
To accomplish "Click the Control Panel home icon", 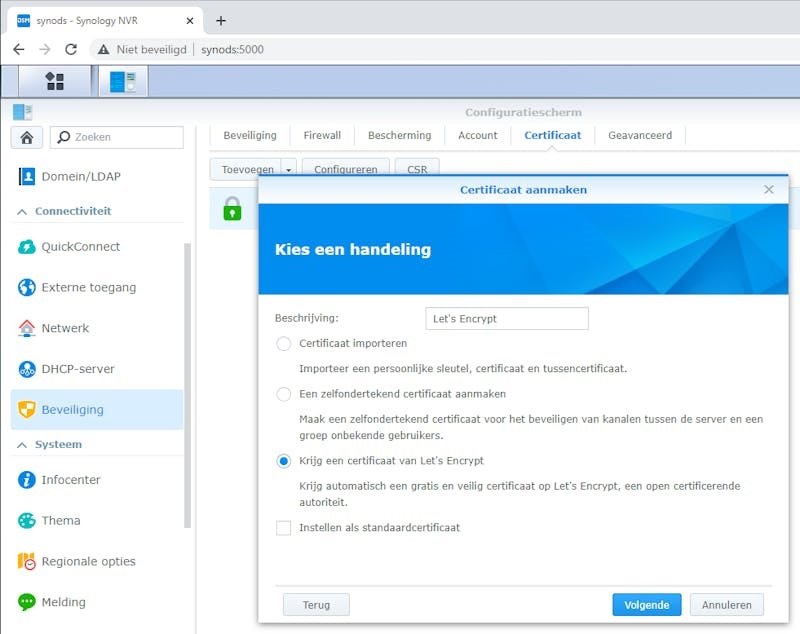I will pos(27,137).
